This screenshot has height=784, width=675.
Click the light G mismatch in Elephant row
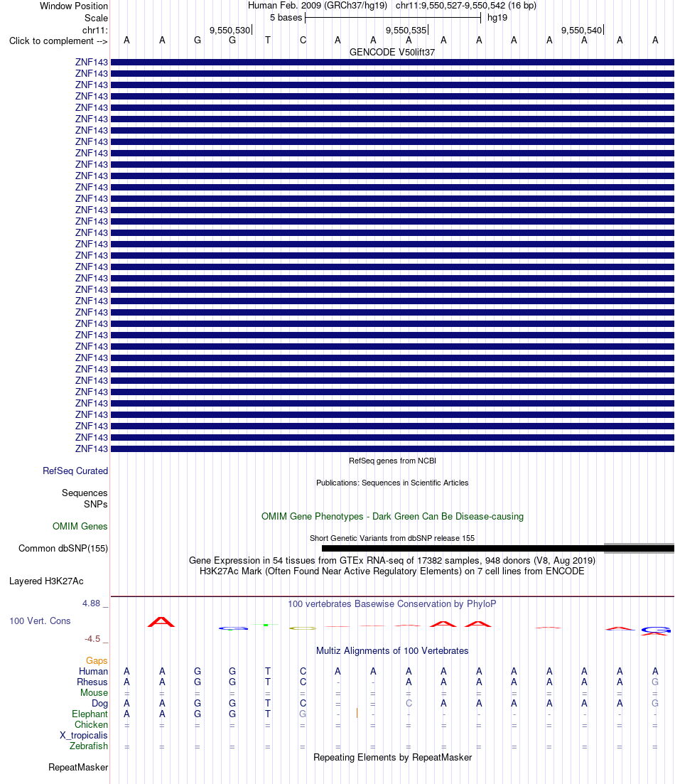(x=303, y=714)
